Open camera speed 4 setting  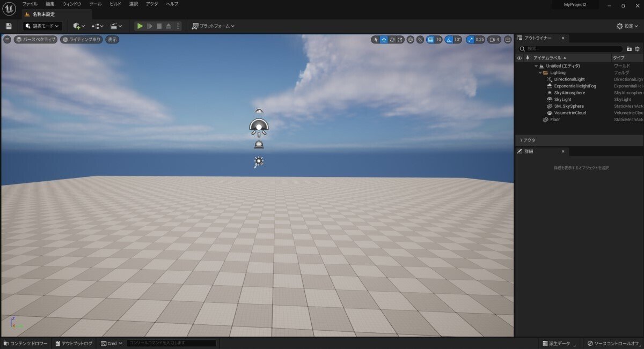coord(495,40)
